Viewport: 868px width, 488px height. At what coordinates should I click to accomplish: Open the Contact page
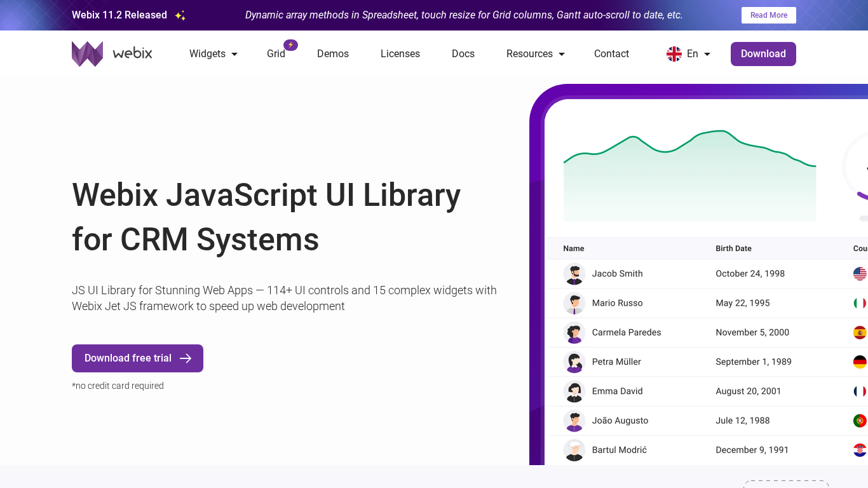(x=611, y=54)
